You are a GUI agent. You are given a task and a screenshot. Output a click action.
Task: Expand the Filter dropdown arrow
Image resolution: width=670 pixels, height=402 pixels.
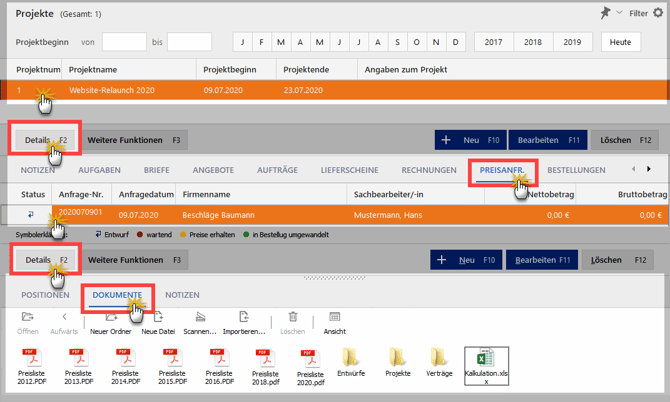click(x=621, y=13)
